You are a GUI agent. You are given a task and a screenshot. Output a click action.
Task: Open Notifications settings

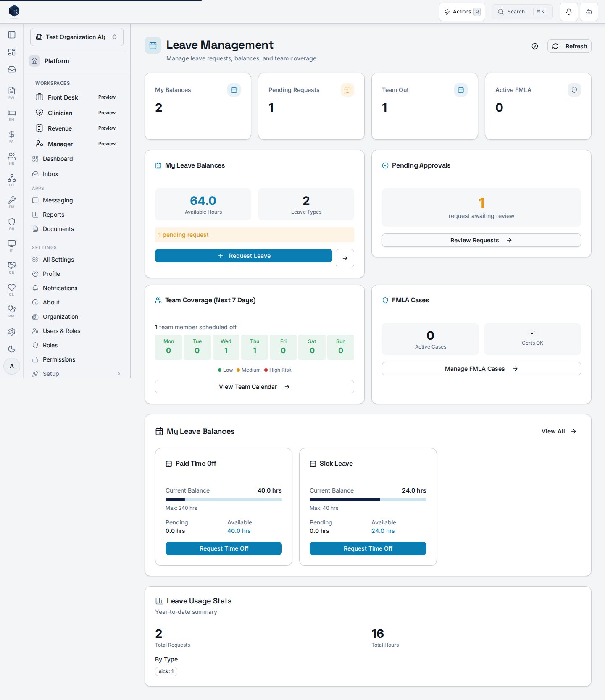(77, 288)
